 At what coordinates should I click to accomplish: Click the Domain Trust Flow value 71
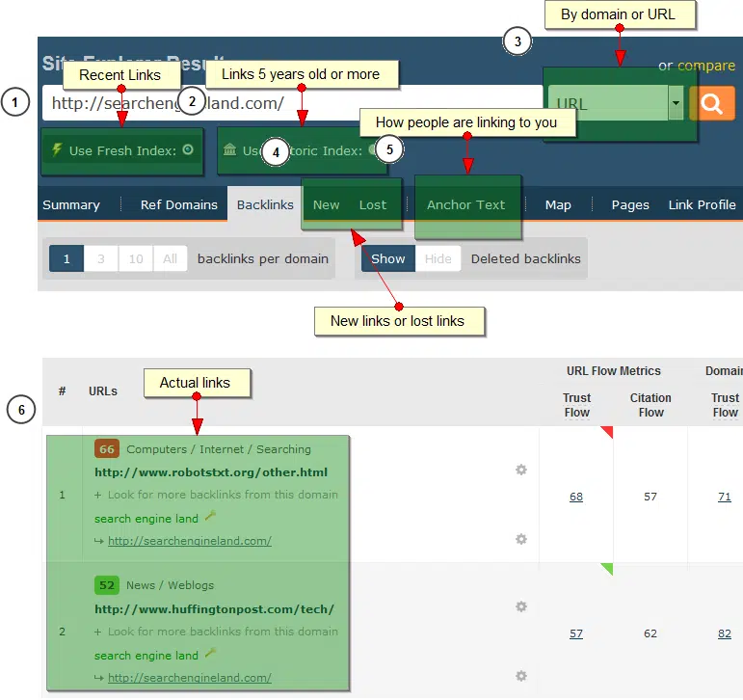click(x=725, y=497)
